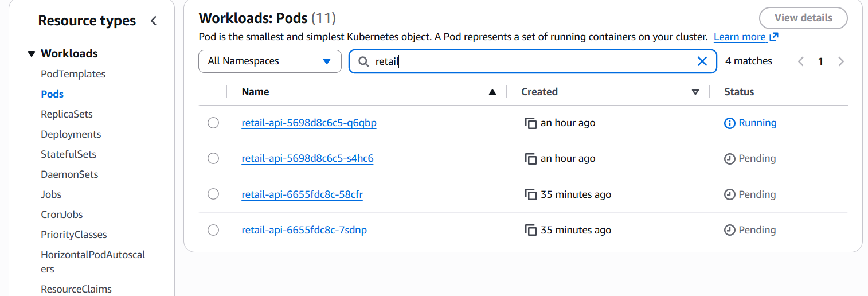868x296 pixels.
Task: Collapse the Workloads tree section
Action: [x=32, y=54]
